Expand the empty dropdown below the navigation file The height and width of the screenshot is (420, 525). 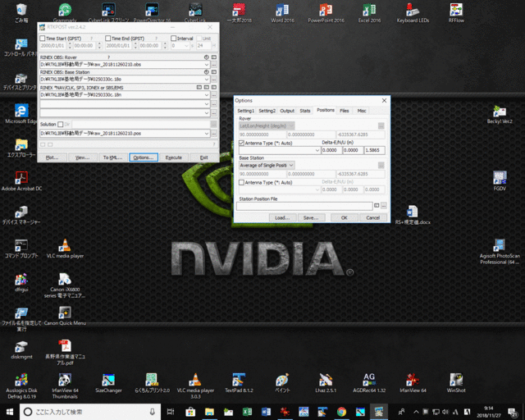[x=207, y=104]
